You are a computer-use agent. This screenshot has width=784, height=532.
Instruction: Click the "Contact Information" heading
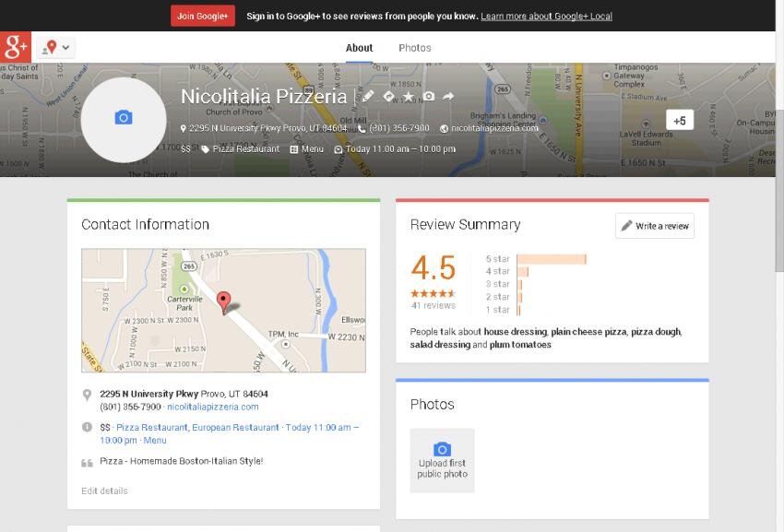[145, 224]
